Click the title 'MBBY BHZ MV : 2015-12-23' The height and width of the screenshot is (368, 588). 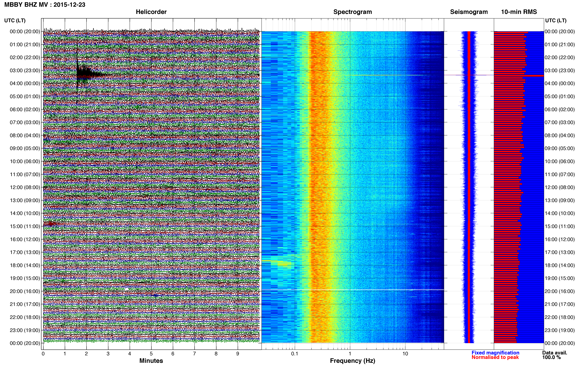point(45,5)
